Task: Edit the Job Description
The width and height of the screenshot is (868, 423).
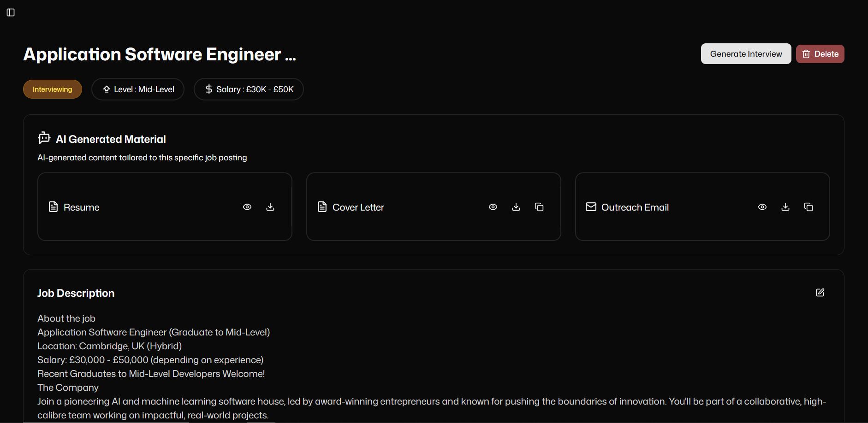Action: (x=820, y=292)
